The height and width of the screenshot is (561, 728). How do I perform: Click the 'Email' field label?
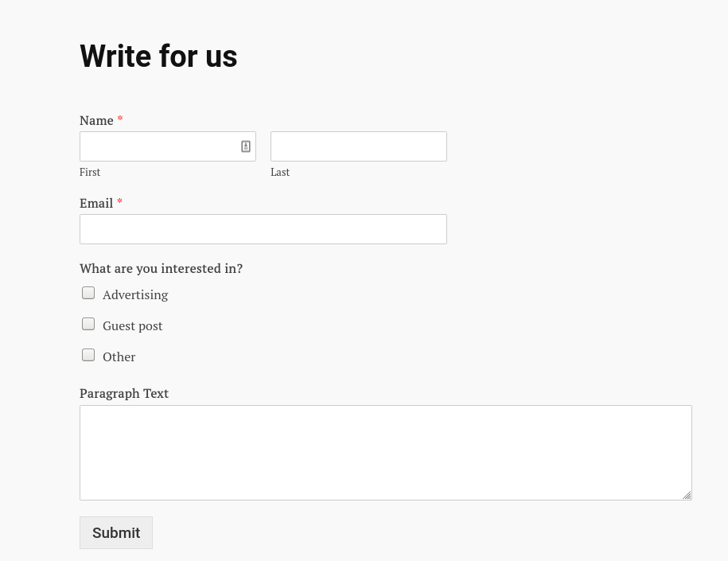96,203
